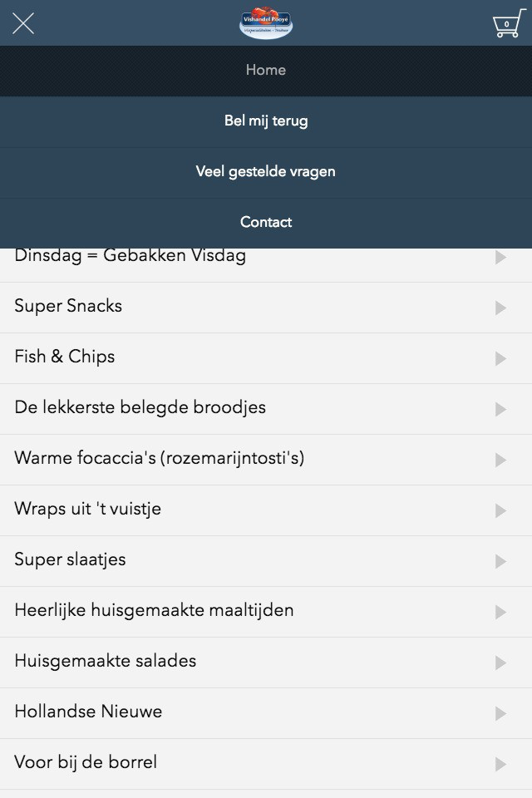Open Voor bij de borrel category

(86, 763)
